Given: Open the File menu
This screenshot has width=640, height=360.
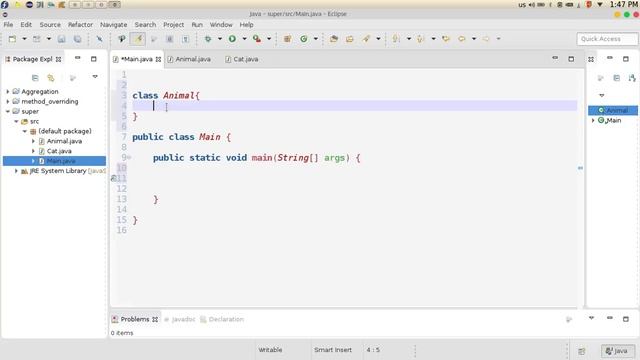Looking at the screenshot, I should [8, 24].
